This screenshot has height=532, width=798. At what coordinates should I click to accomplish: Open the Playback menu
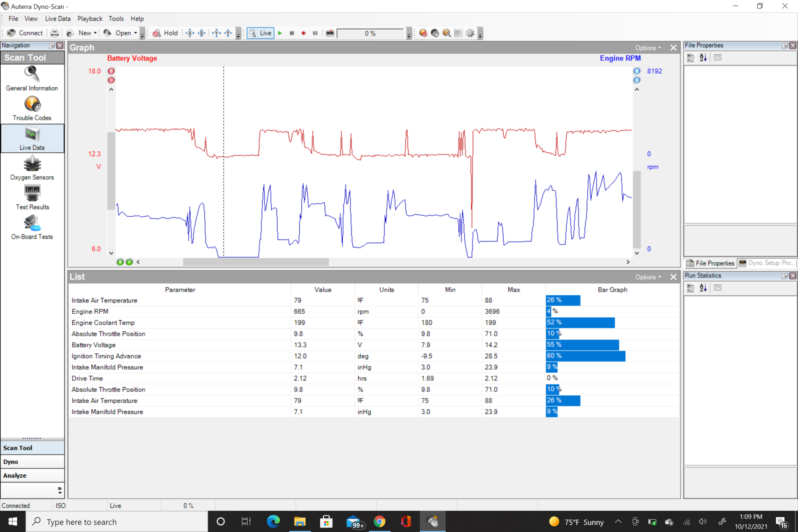(x=90, y=19)
